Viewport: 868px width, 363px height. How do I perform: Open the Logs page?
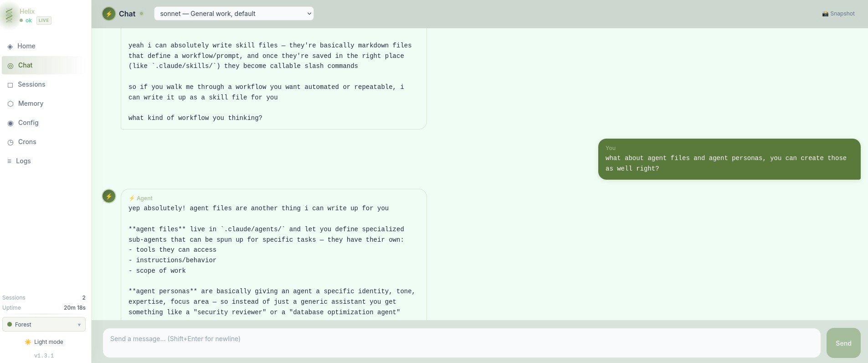click(44, 161)
